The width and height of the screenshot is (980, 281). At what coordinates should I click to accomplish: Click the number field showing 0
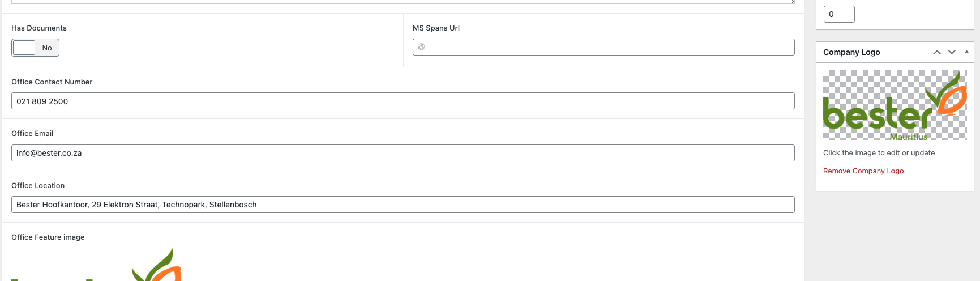(838, 14)
